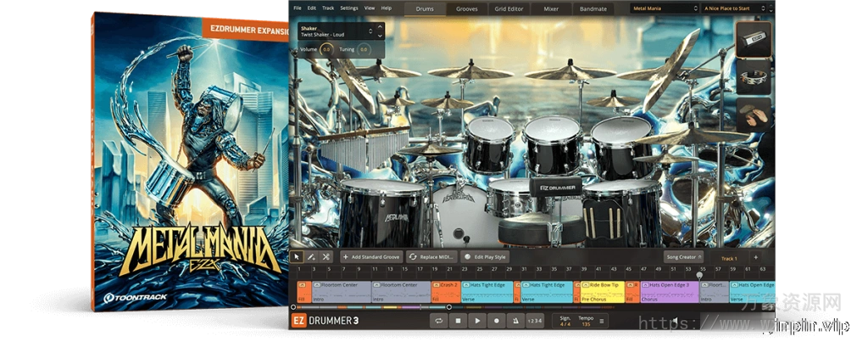Viewport: 868px width, 353px height.
Task: Click the Record button in transport
Action: click(497, 320)
